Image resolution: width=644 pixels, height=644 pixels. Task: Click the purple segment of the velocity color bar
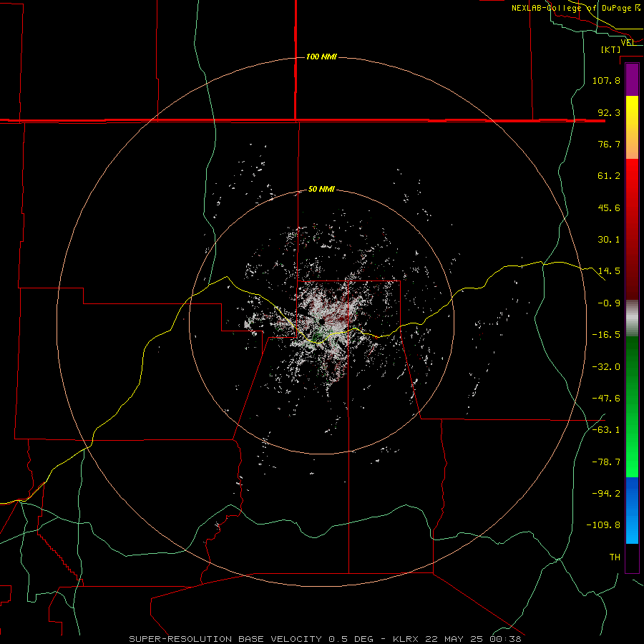tap(632, 80)
